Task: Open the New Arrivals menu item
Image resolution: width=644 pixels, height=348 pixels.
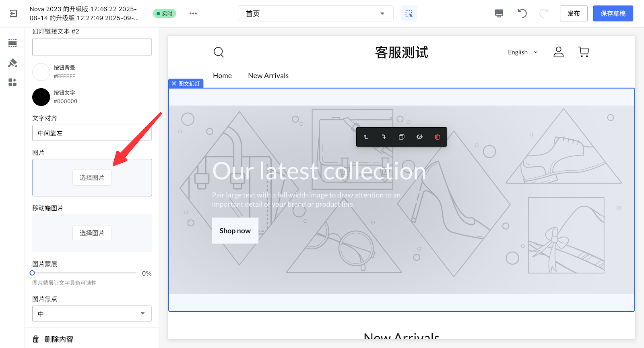Action: [268, 76]
